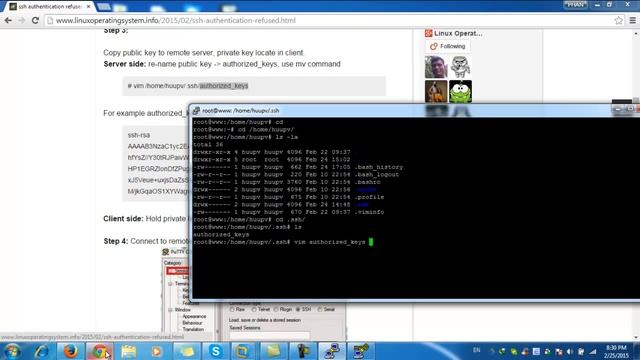Open the man's photo avatar under Following
This screenshot has height=360, width=640.
(x=436, y=67)
